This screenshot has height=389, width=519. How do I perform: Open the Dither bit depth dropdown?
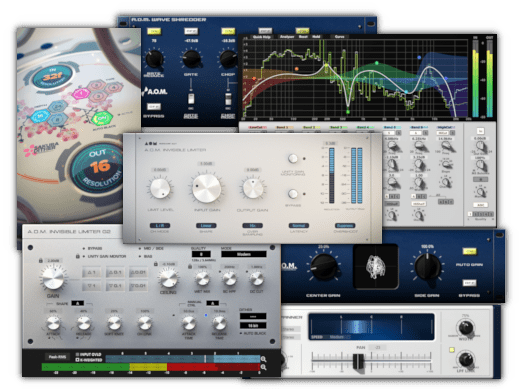(253, 325)
